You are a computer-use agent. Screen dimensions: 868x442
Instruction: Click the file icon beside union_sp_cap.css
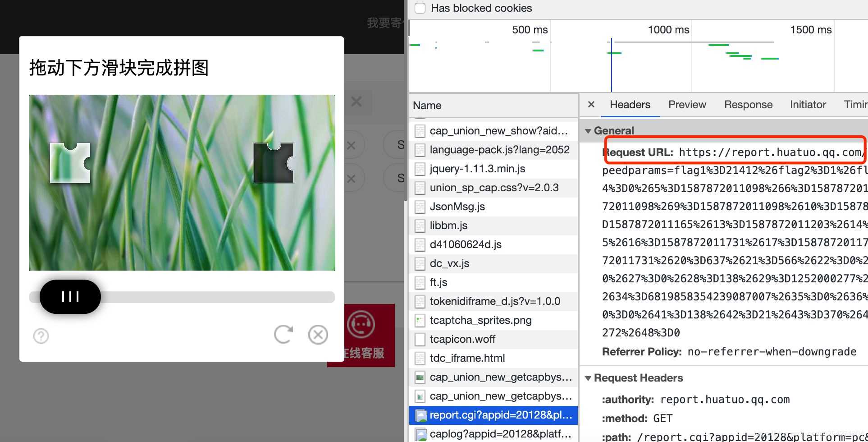pos(420,188)
